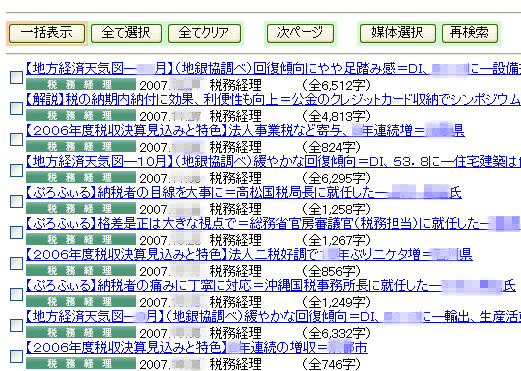This screenshot has width=521, height=371.
Task: Open 格差是正は大きな視点で article link
Action: 273,224
